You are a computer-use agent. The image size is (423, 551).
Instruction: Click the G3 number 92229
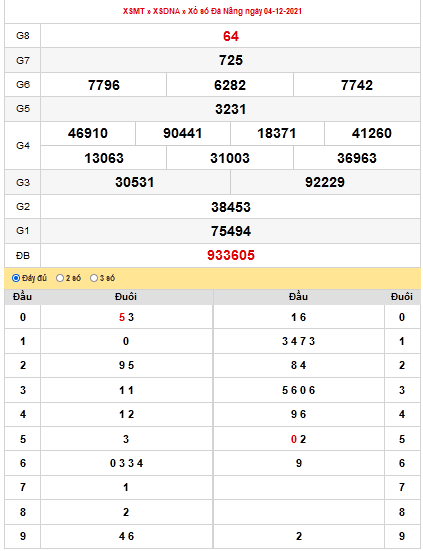(x=325, y=182)
